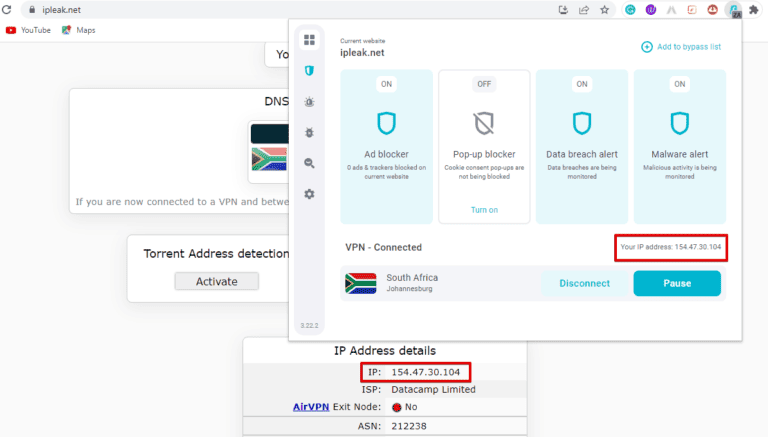Click Add to bypass list
This screenshot has width=768, height=437.
point(681,47)
